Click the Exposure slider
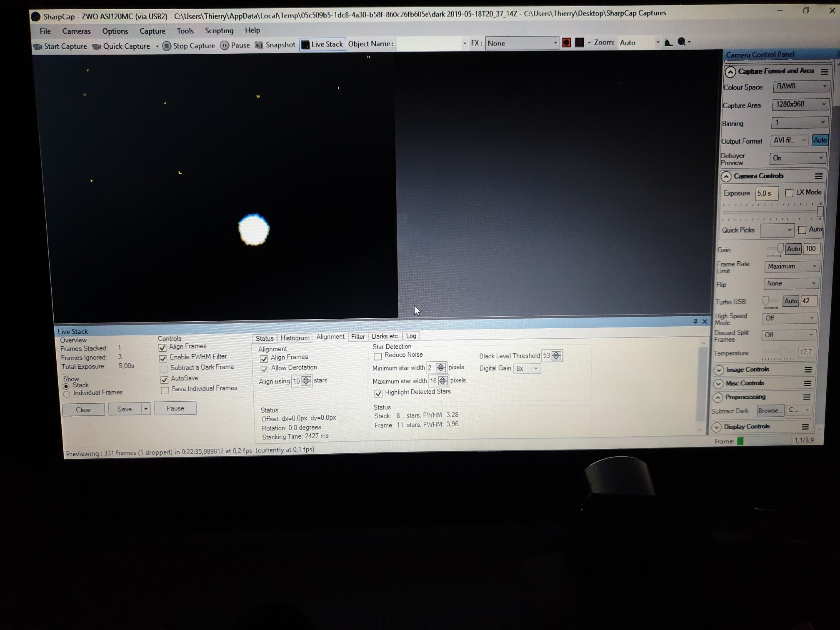This screenshot has height=630, width=840. click(x=771, y=211)
